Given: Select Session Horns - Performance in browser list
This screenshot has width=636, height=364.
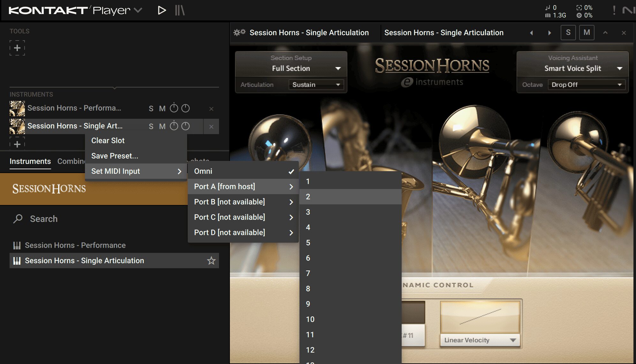Looking at the screenshot, I should tap(114, 245).
